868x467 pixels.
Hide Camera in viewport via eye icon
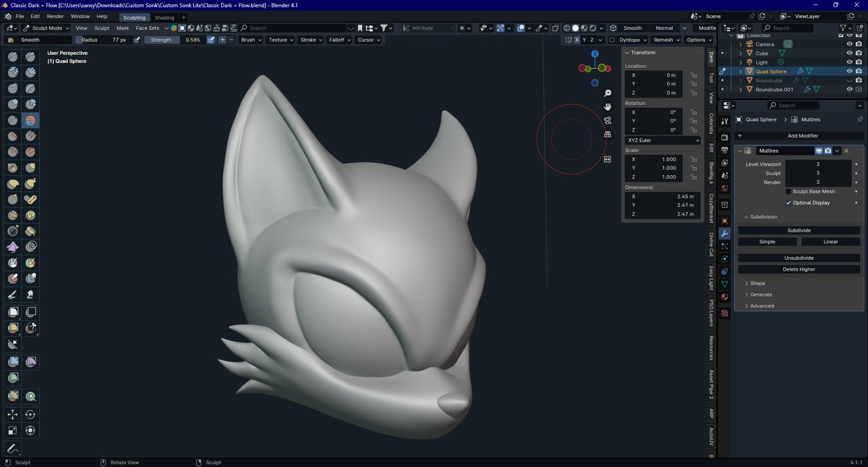pos(849,44)
